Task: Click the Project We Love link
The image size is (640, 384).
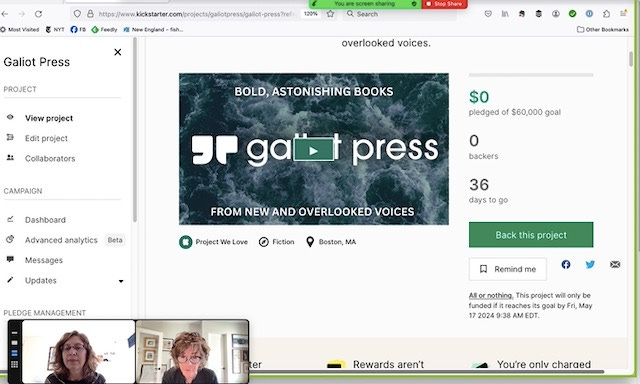Action: 222,242
